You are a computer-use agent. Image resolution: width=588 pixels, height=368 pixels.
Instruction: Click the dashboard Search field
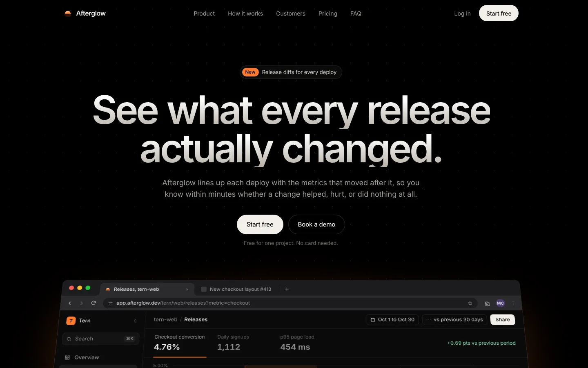click(x=101, y=339)
